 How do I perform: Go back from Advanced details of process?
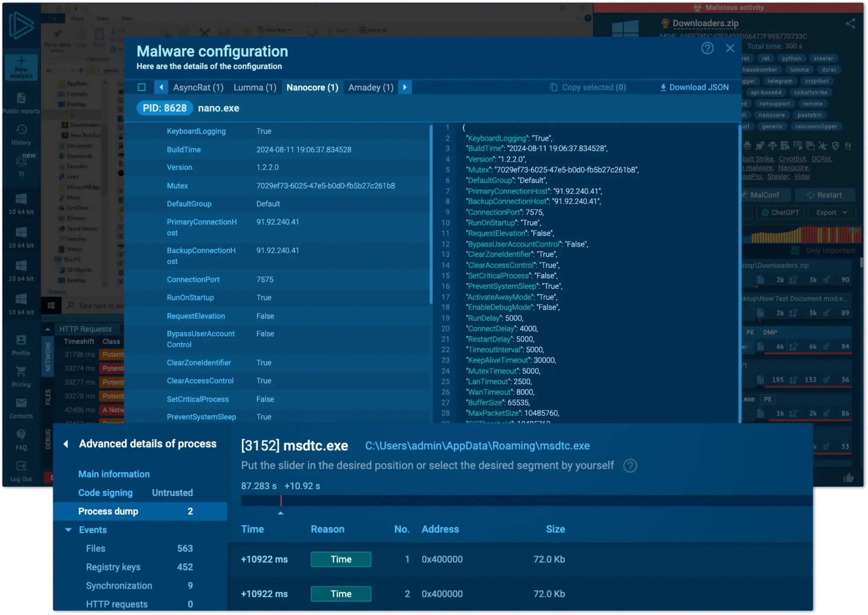66,444
